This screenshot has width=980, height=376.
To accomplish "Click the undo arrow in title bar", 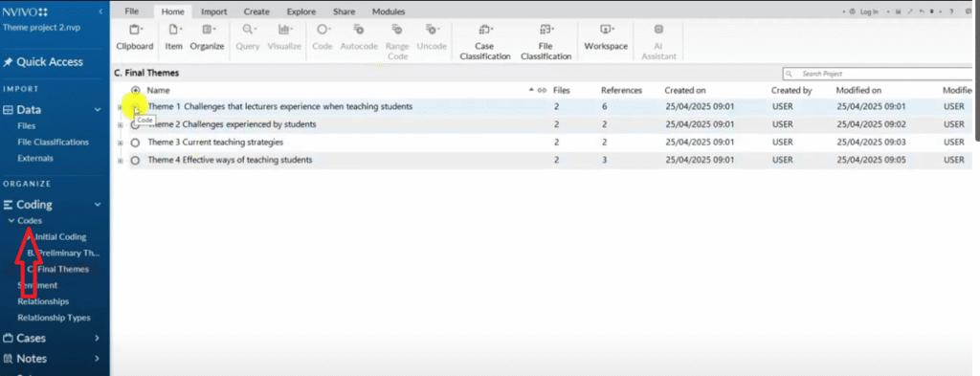I will point(922,11).
